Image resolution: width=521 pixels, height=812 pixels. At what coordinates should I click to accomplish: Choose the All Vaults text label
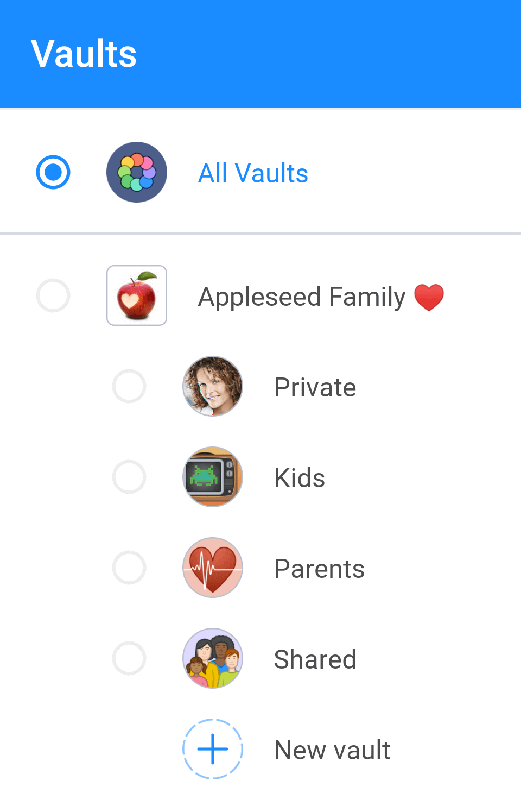[x=253, y=173]
